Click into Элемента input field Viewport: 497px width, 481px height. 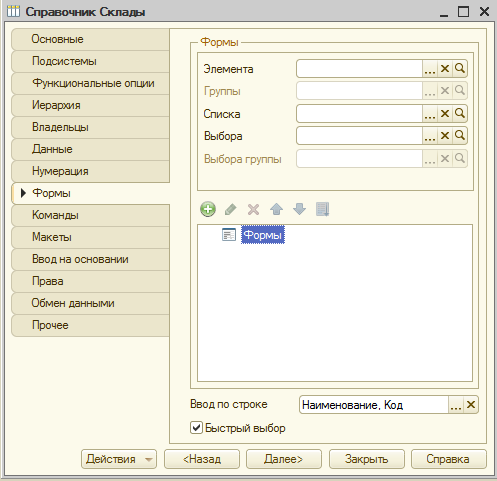[x=359, y=69]
